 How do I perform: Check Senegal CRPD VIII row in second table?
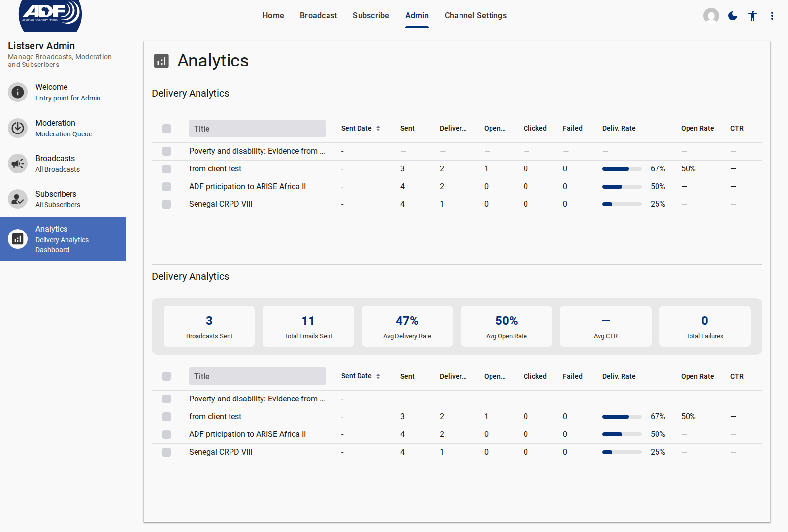click(x=166, y=452)
